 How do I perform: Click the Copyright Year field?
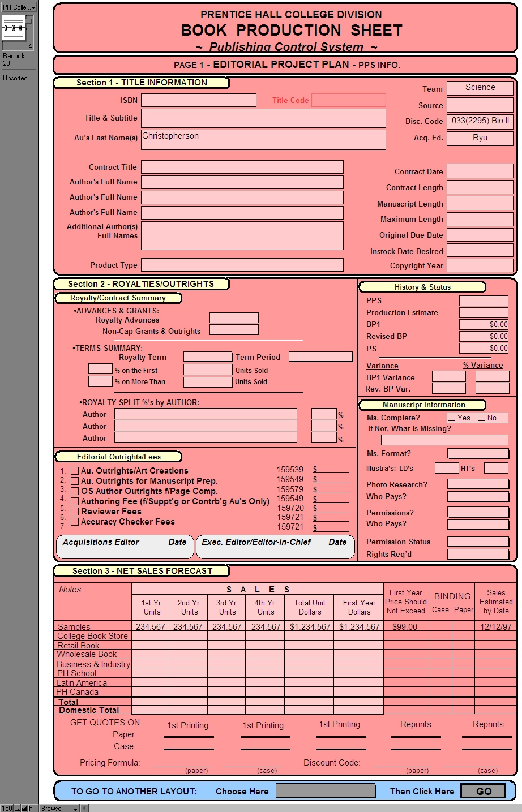coord(480,265)
